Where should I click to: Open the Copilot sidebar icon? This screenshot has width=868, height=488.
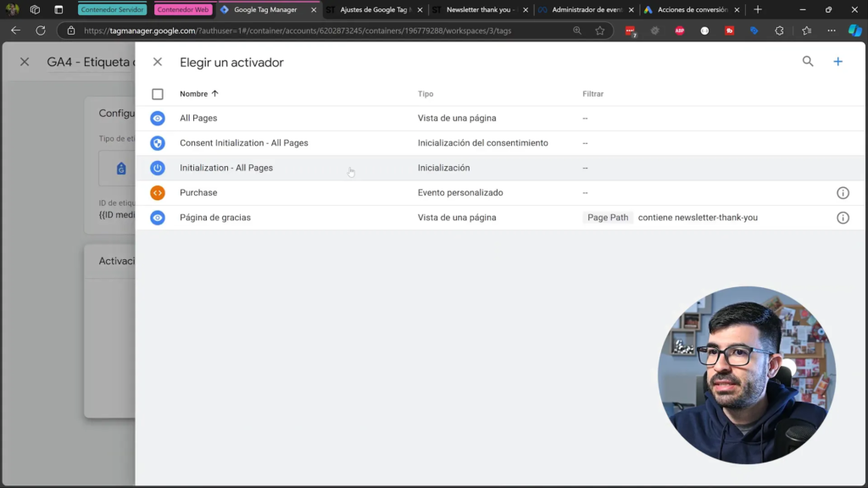[x=854, y=30]
